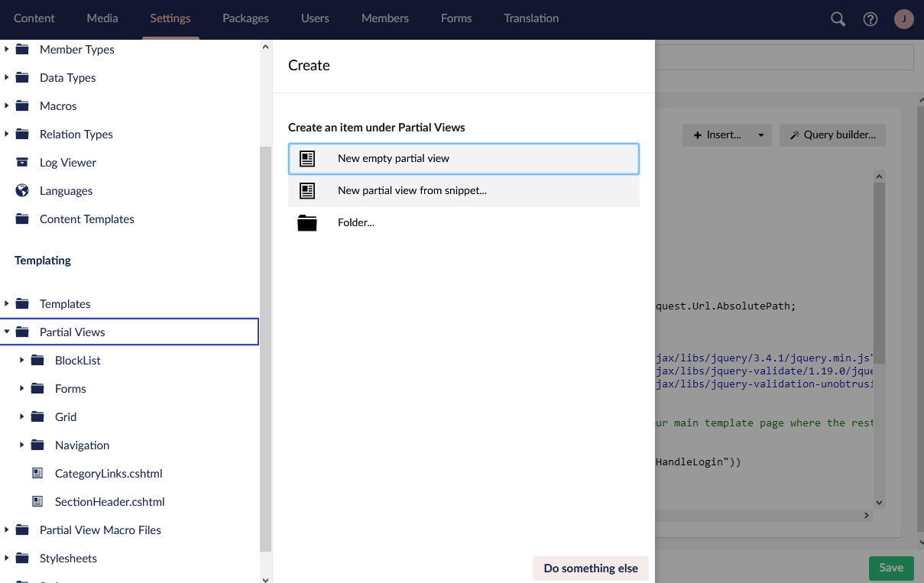Open the Insert dropdown arrow
The image size is (924, 583).
pos(760,135)
